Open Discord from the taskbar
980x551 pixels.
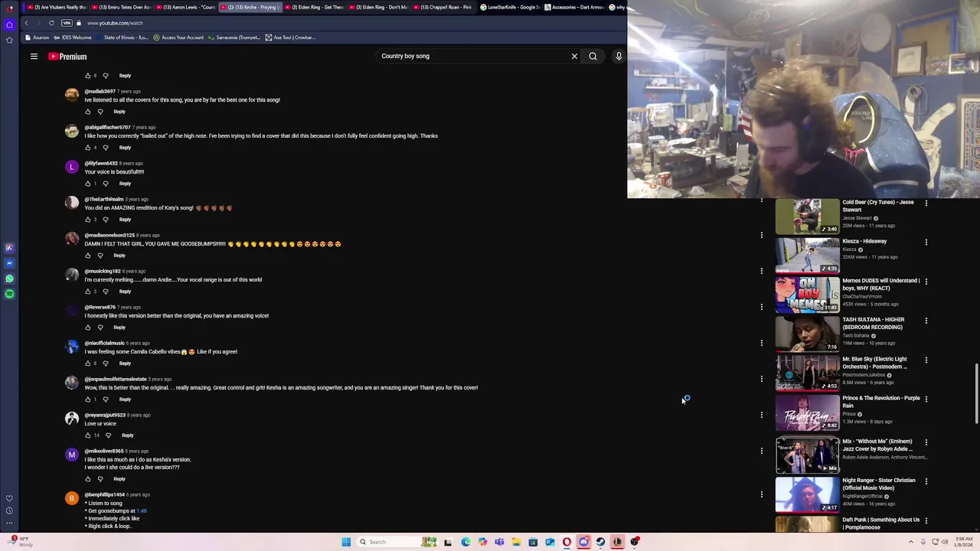(x=583, y=542)
